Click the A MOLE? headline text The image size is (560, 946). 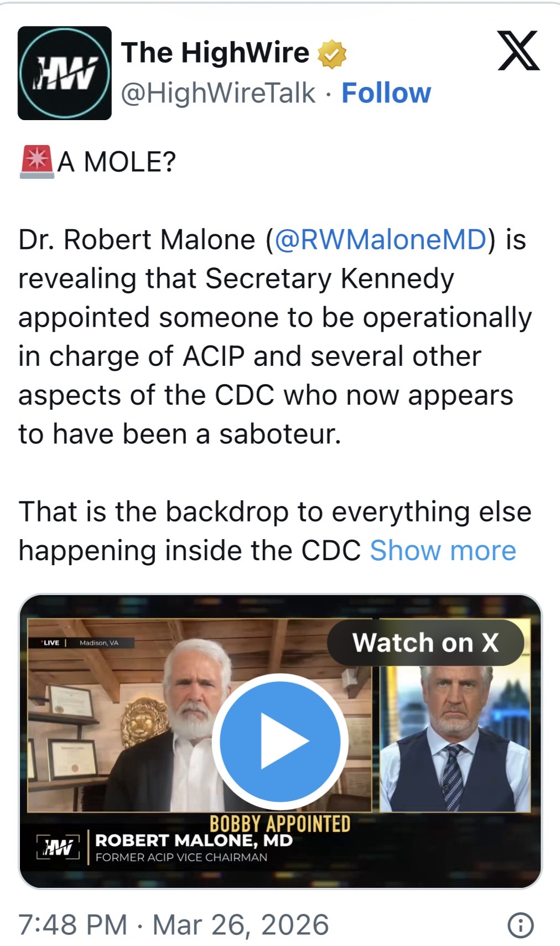116,162
